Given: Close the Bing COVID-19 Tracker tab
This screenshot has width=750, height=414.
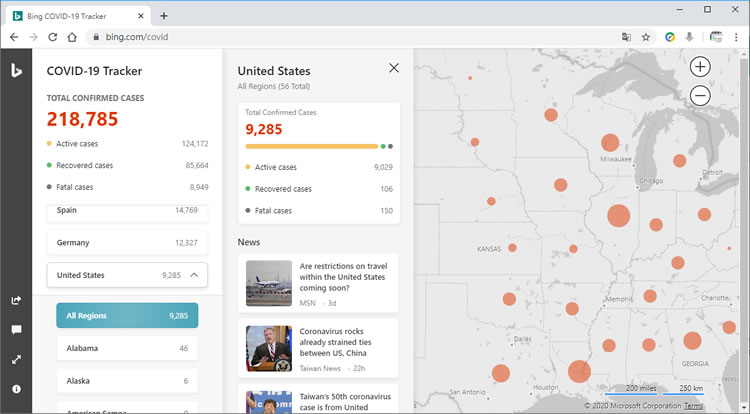Looking at the screenshot, I should click(141, 16).
